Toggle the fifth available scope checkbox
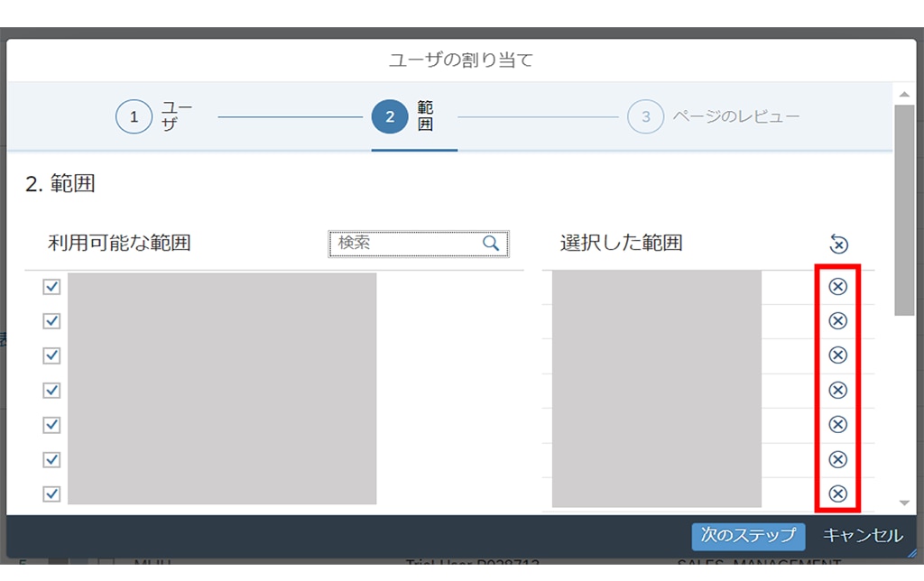This screenshot has width=924, height=581. coord(51,424)
